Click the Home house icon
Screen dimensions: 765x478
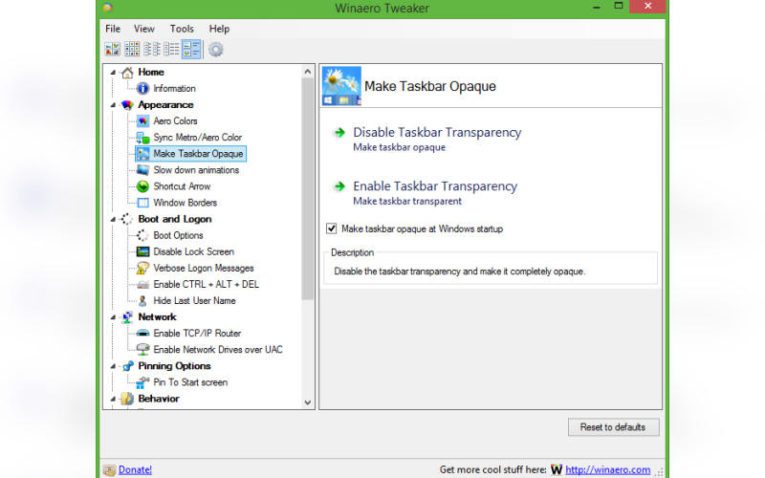tap(127, 73)
